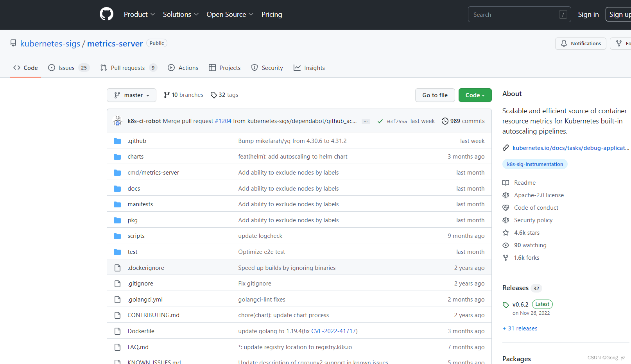631x364 pixels.
Task: Click the GitHub logo icon
Action: [x=106, y=14]
